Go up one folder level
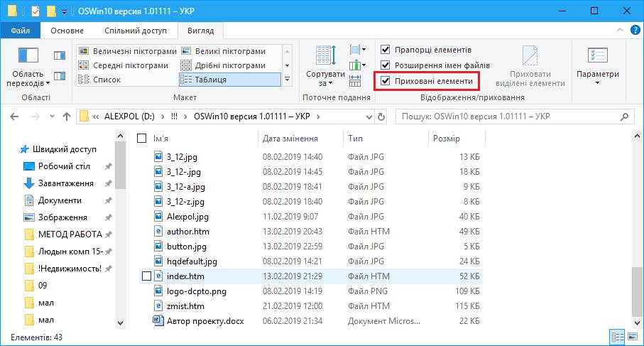 (67, 117)
